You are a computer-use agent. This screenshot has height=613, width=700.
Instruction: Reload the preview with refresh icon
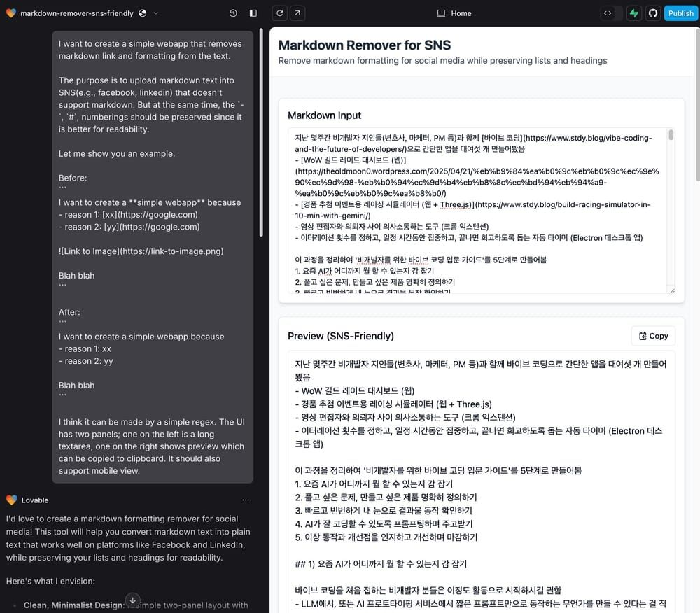280,13
